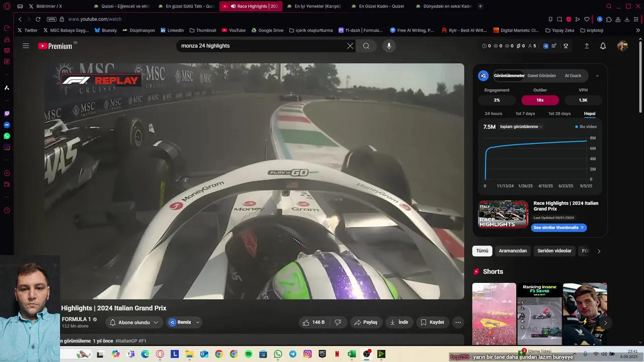644x362 pixels.
Task: Click the heart bookmark icon in address bar
Action: click(587, 19)
